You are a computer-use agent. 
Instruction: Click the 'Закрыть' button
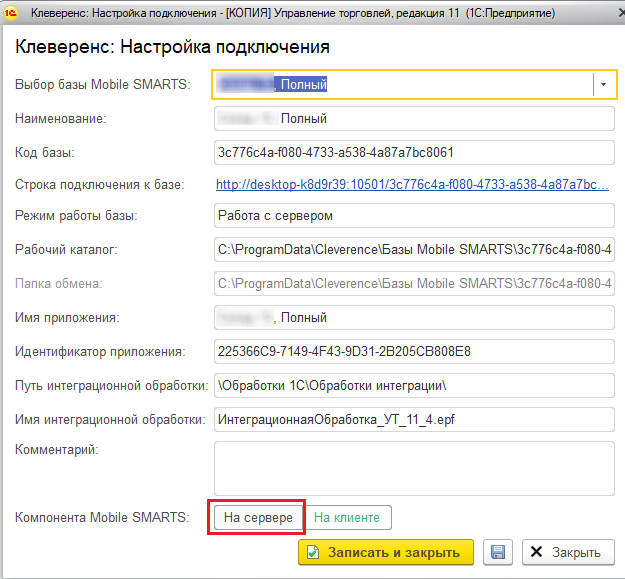coord(568,552)
